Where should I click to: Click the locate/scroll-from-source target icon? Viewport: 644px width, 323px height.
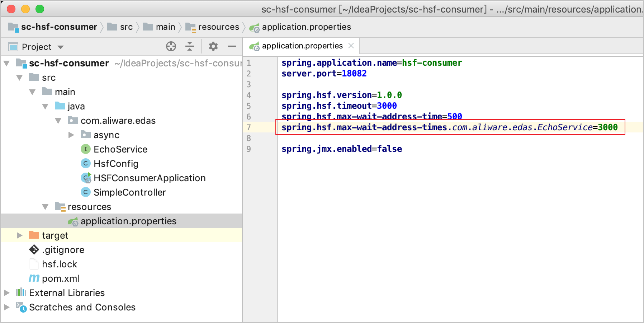pyautogui.click(x=171, y=46)
